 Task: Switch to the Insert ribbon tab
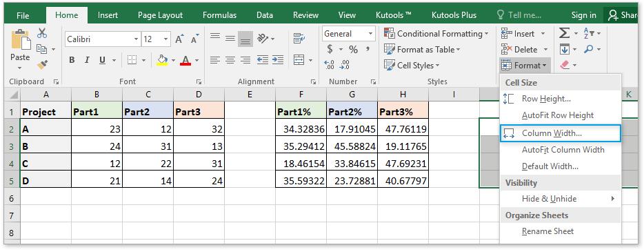point(108,15)
